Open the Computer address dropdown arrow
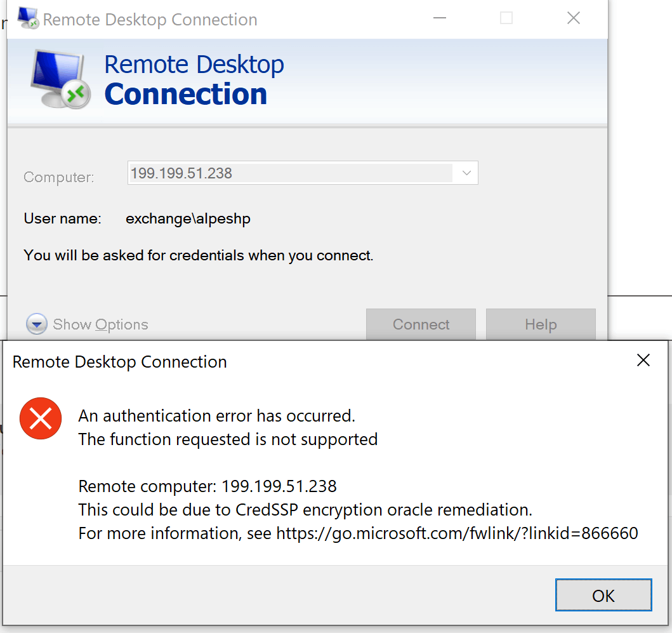Screen dimensions: 672x633 point(466,173)
